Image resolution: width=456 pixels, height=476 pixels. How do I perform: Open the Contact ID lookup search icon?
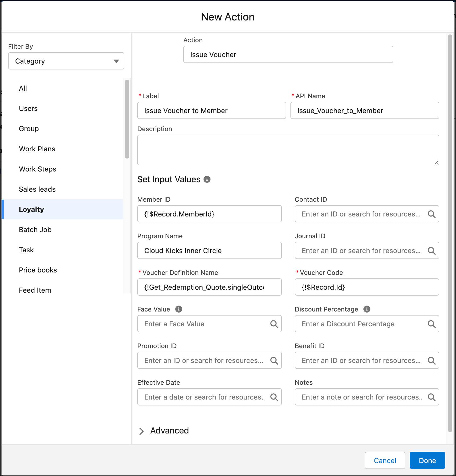click(432, 214)
